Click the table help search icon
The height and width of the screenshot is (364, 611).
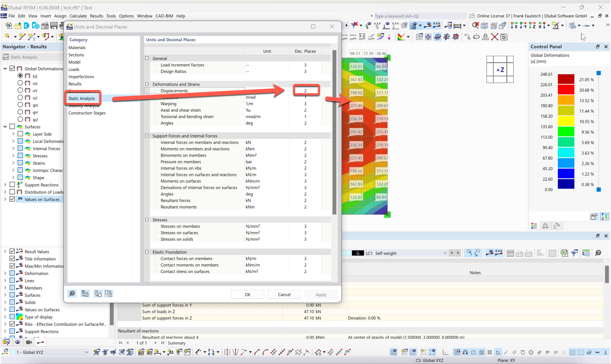pyautogui.click(x=598, y=253)
